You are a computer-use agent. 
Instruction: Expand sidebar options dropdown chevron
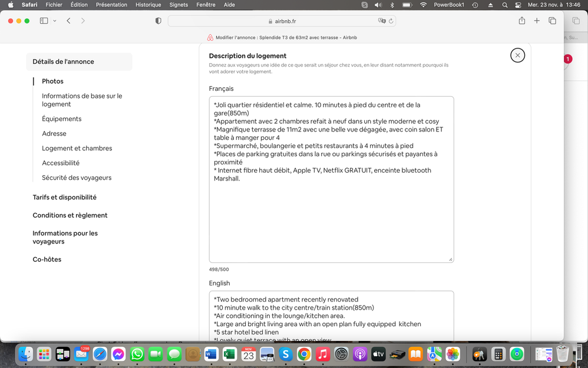pyautogui.click(x=55, y=21)
